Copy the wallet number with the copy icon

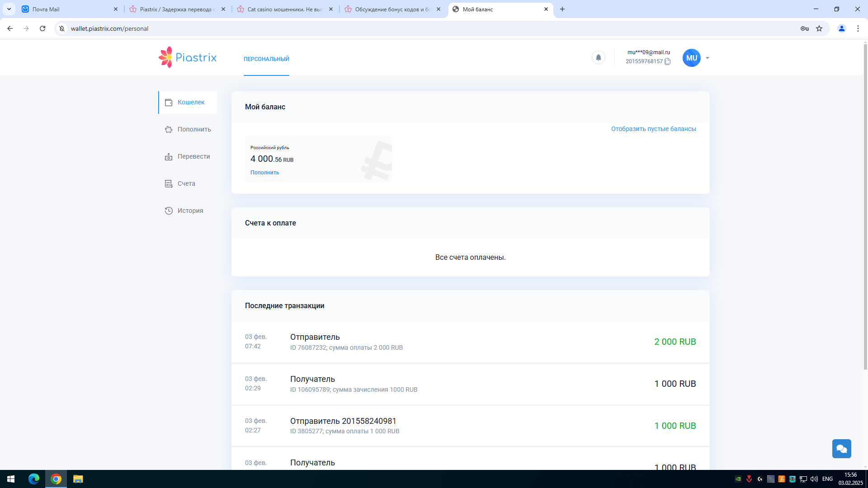(x=667, y=61)
